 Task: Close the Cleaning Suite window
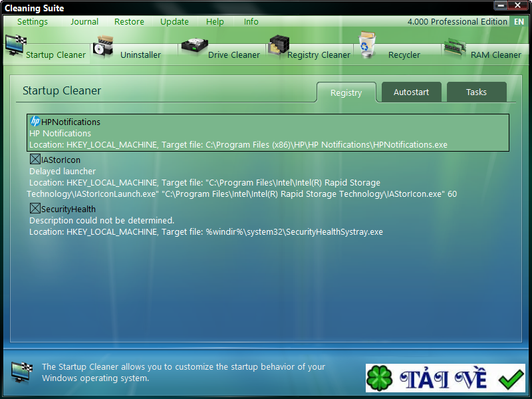[518, 5]
